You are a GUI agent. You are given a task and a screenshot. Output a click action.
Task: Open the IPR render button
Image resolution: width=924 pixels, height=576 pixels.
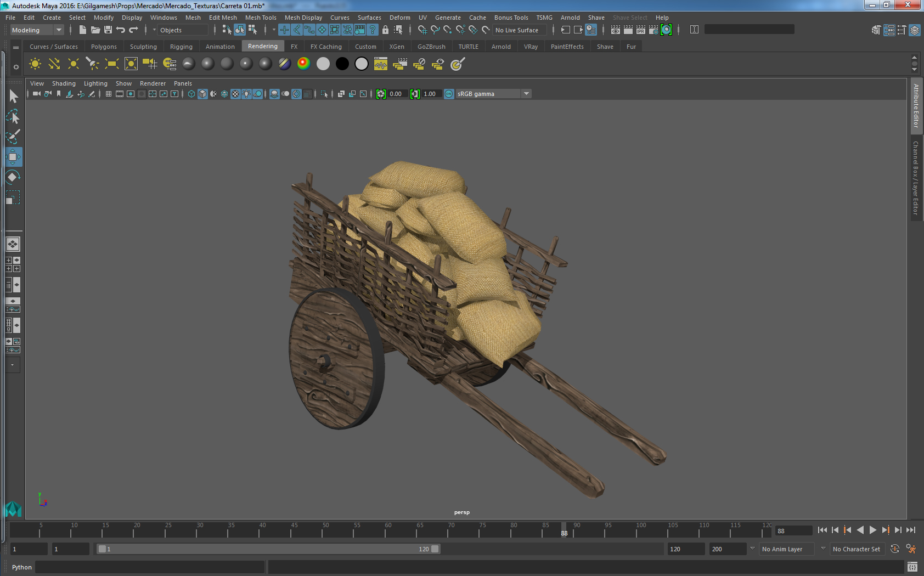(640, 30)
